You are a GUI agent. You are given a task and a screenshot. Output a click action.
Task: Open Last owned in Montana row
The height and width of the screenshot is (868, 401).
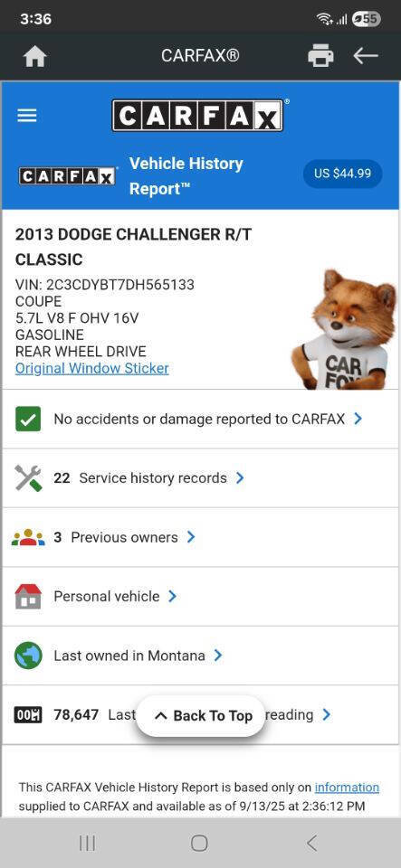(x=200, y=656)
